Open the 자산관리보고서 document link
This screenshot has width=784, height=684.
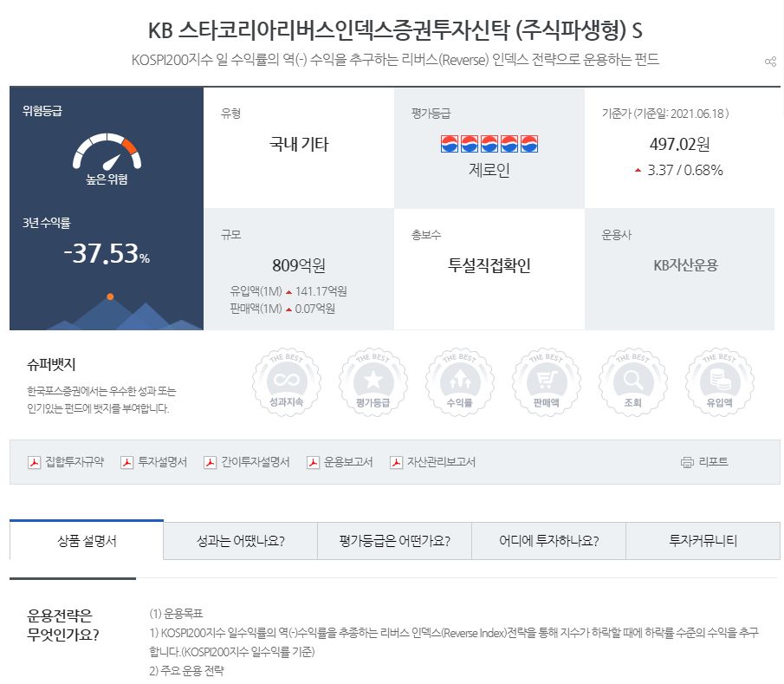point(442,462)
